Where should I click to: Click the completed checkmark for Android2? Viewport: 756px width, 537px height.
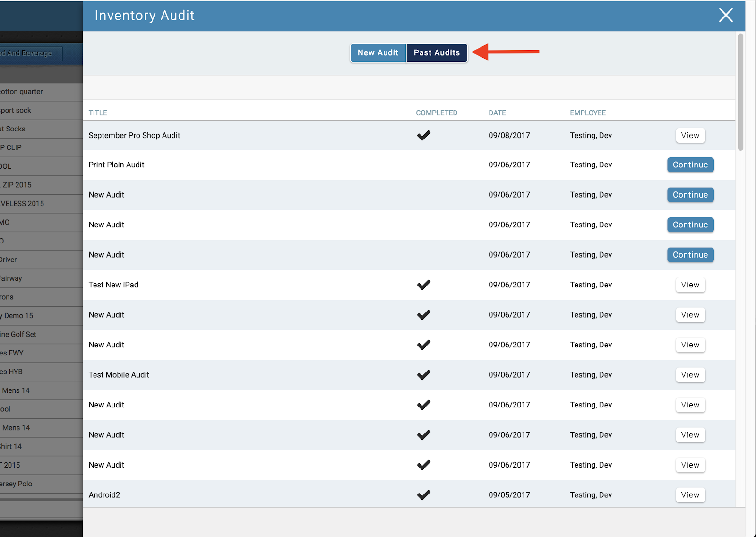tap(423, 494)
